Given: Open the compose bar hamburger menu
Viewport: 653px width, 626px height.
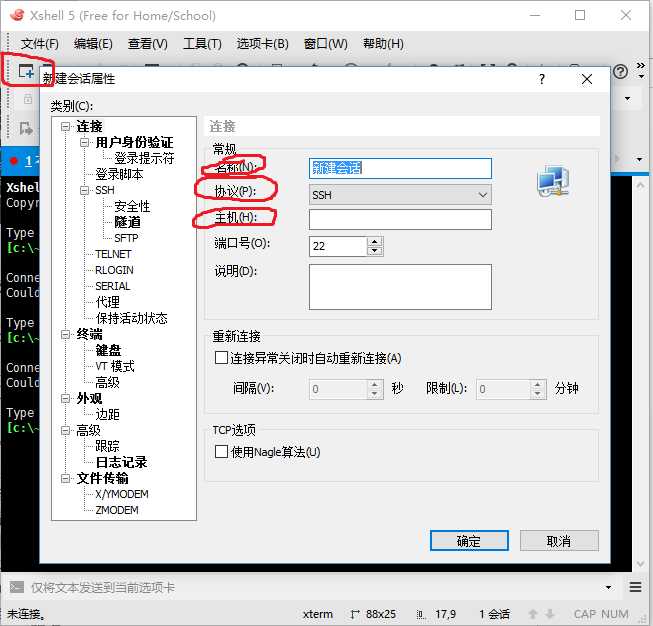Looking at the screenshot, I should 636,587.
